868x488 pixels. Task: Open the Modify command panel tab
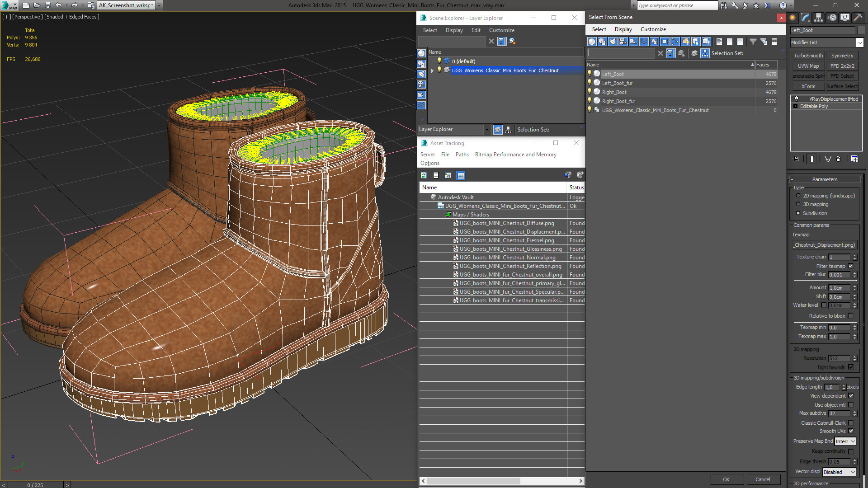(806, 18)
